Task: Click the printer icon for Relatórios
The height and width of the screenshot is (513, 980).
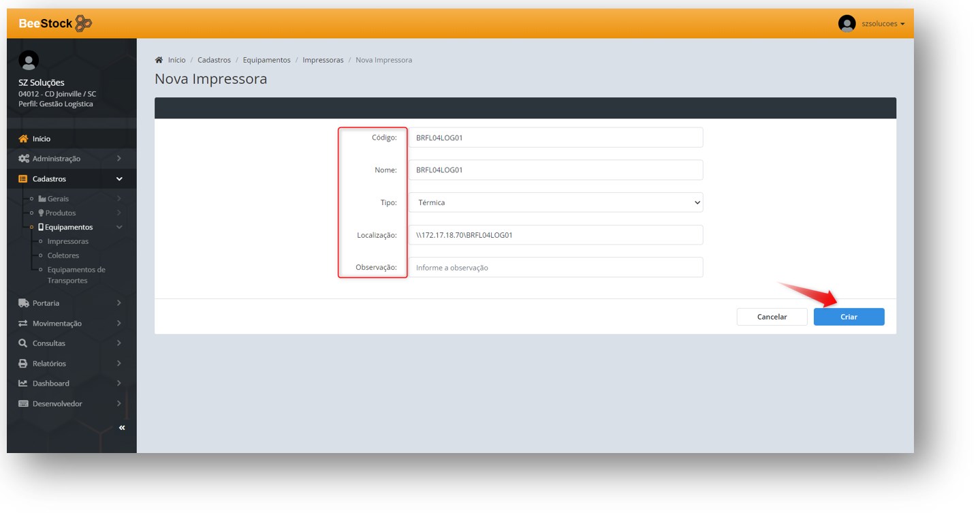Action: 23,364
